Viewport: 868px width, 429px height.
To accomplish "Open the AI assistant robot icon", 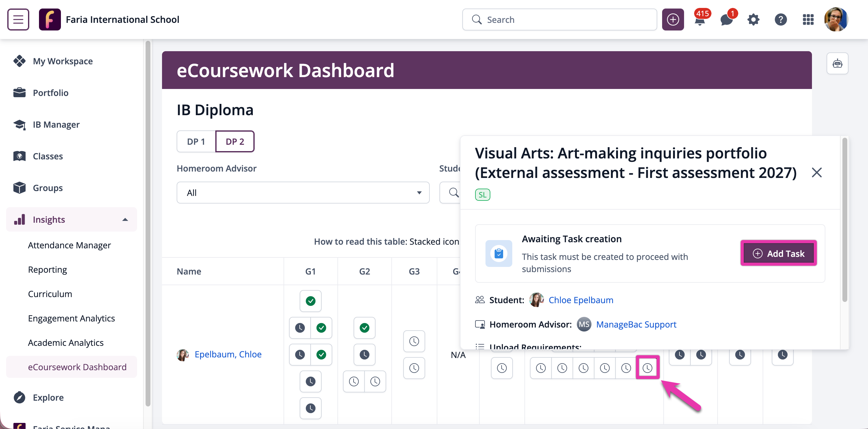I will coord(837,63).
